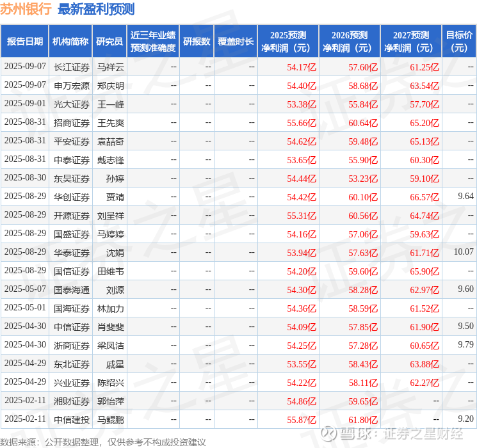Screen dimensions: 477x448
Task: Click analyst name 田维韦
Action: (x=110, y=271)
